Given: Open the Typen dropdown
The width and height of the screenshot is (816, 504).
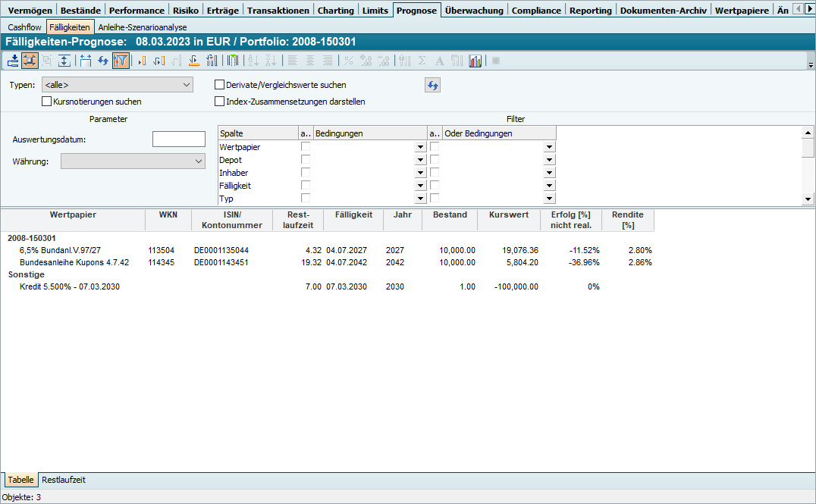Looking at the screenshot, I should coord(187,85).
